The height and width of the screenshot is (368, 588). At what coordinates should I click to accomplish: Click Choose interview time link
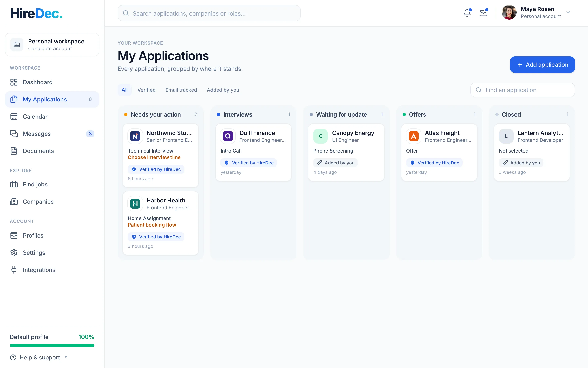pos(154,157)
